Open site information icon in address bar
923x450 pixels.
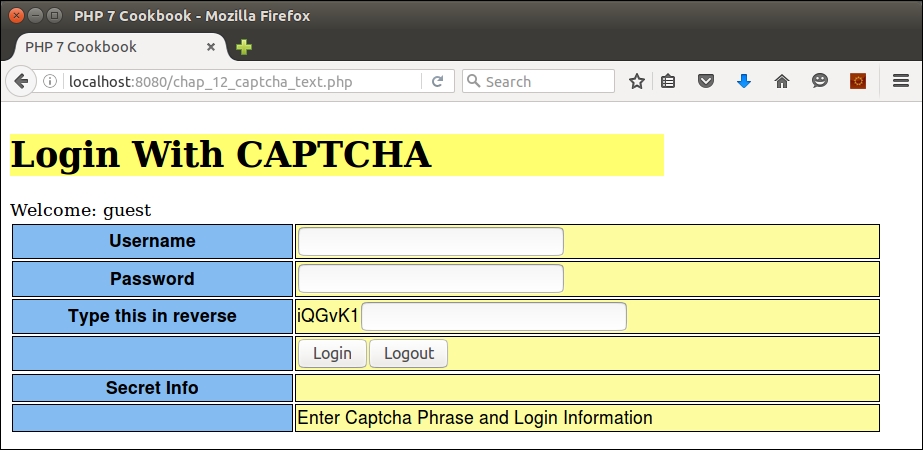[x=50, y=81]
